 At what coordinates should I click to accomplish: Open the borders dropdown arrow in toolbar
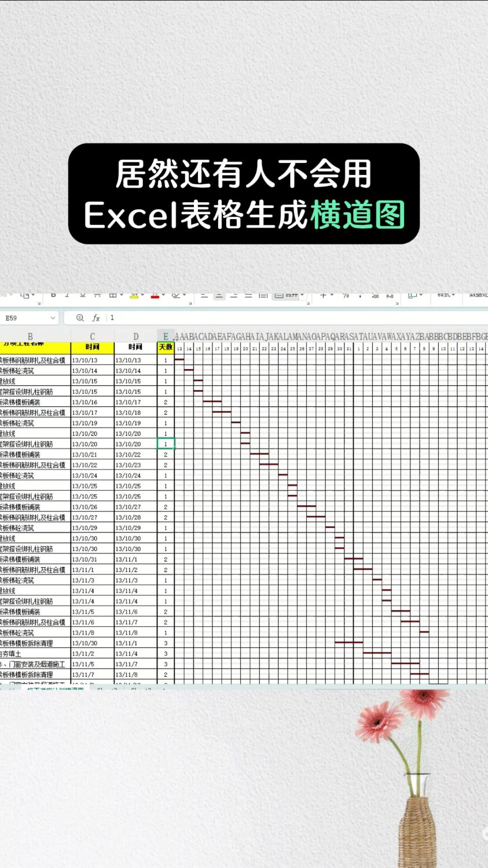[121, 296]
